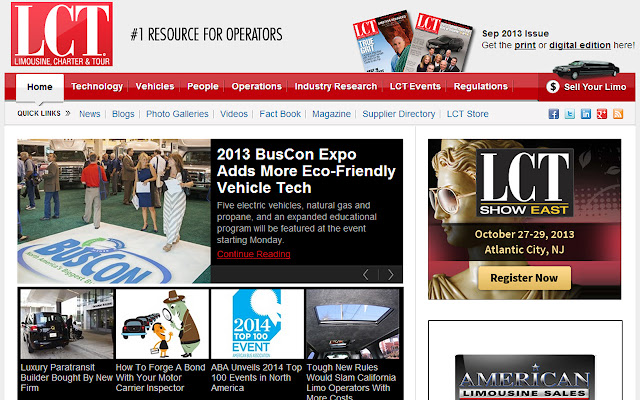Open the LCT Store link

[467, 114]
